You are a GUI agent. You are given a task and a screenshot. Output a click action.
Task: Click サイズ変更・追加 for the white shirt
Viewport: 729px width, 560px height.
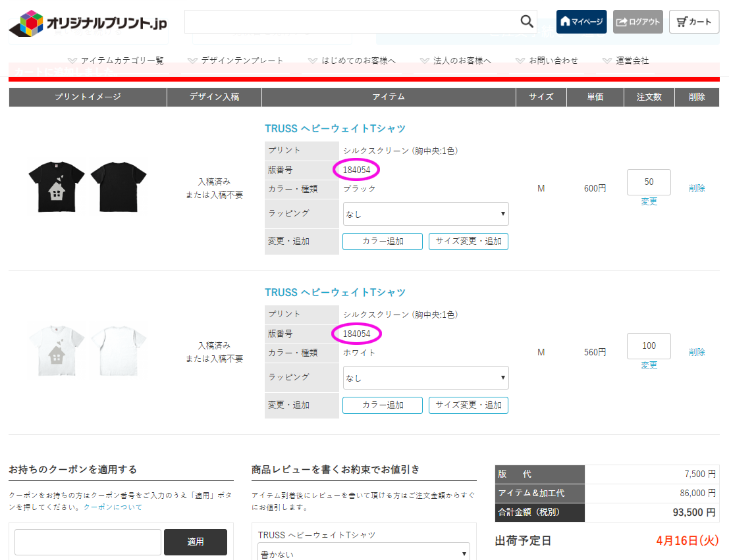click(x=468, y=405)
